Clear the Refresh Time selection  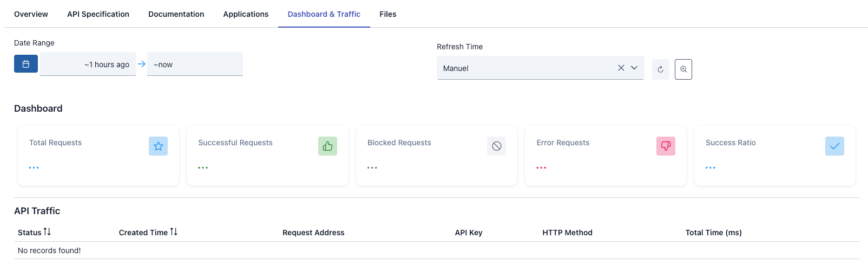pos(621,68)
